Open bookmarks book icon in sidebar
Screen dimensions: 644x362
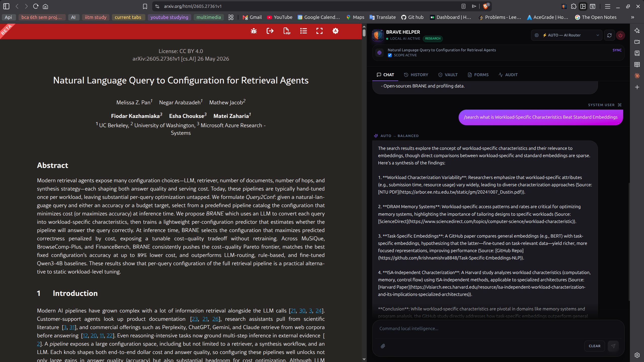(x=637, y=53)
